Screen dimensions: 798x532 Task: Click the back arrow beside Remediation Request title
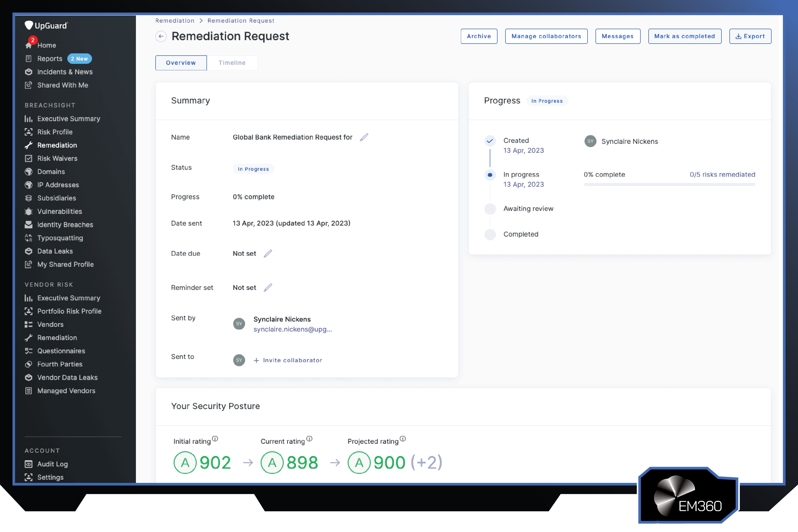click(161, 36)
